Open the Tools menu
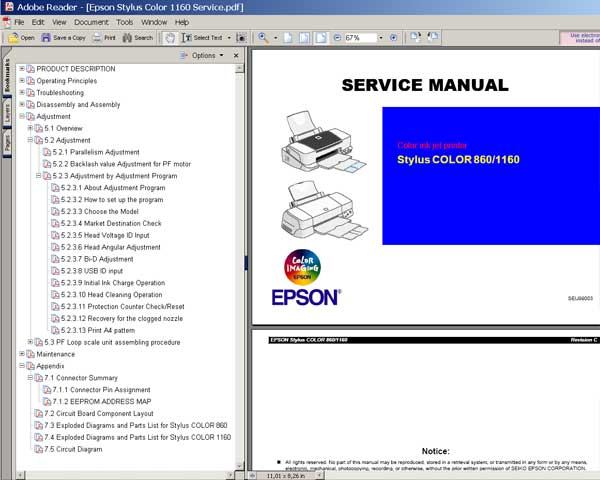 (125, 22)
